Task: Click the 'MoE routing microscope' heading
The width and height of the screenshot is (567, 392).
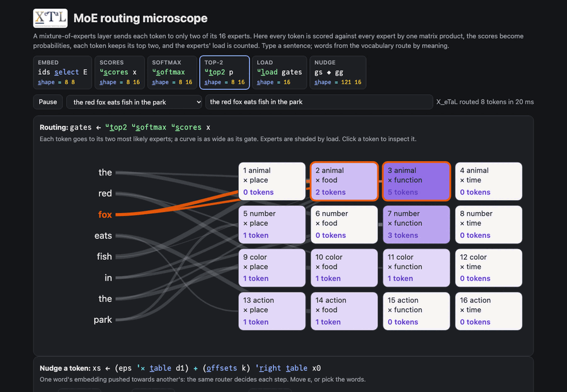Action: pyautogui.click(x=140, y=18)
